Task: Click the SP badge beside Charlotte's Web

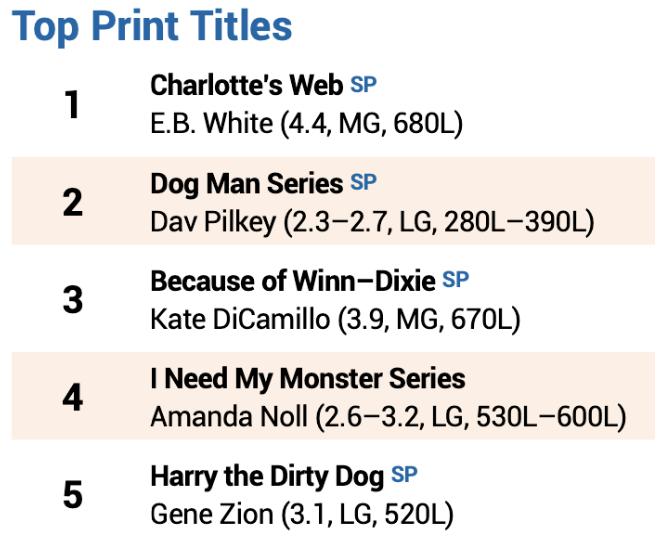Action: (363, 86)
